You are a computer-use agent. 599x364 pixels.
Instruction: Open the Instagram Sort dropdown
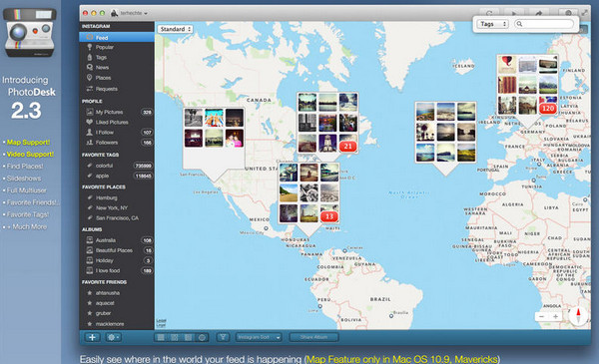tap(259, 337)
